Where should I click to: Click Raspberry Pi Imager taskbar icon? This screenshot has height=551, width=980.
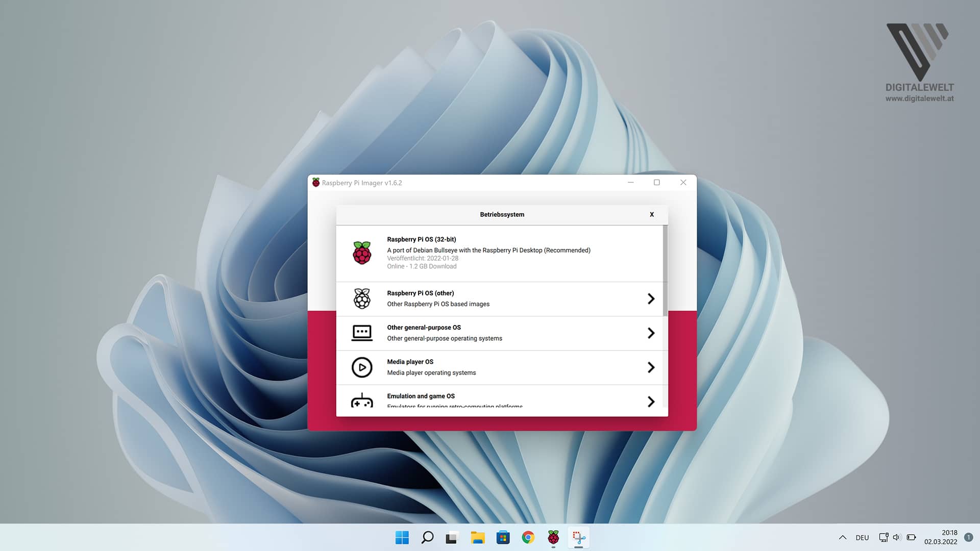coord(553,538)
